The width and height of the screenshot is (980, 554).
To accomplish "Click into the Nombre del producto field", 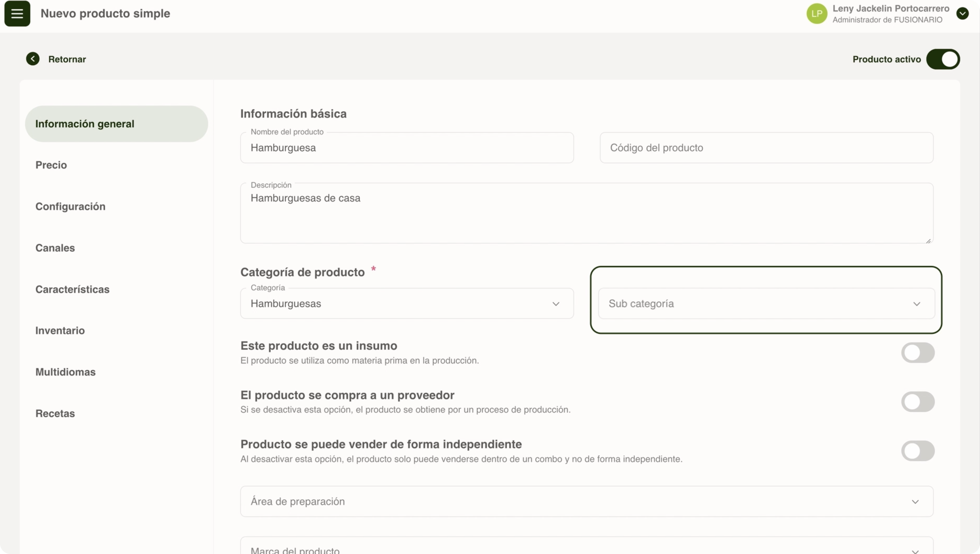I will coord(407,148).
